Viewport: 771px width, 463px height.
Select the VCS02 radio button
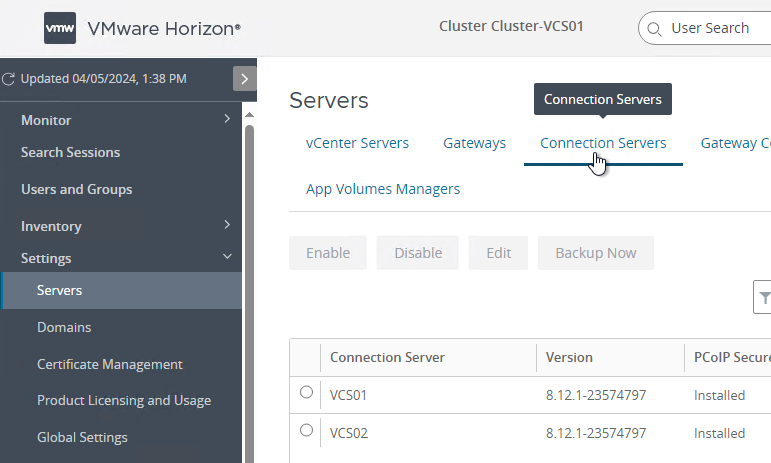coord(306,431)
